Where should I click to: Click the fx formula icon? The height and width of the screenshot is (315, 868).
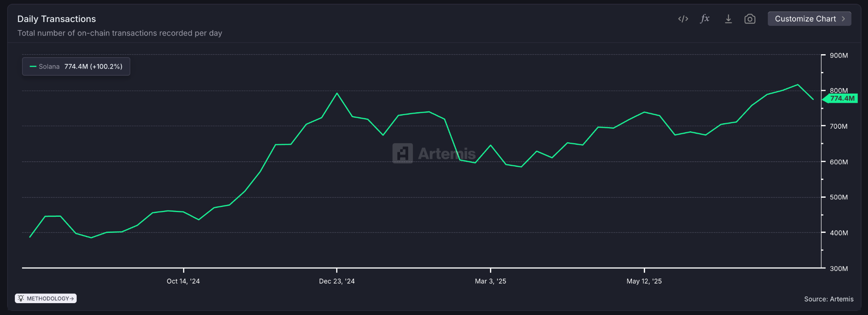click(x=705, y=19)
